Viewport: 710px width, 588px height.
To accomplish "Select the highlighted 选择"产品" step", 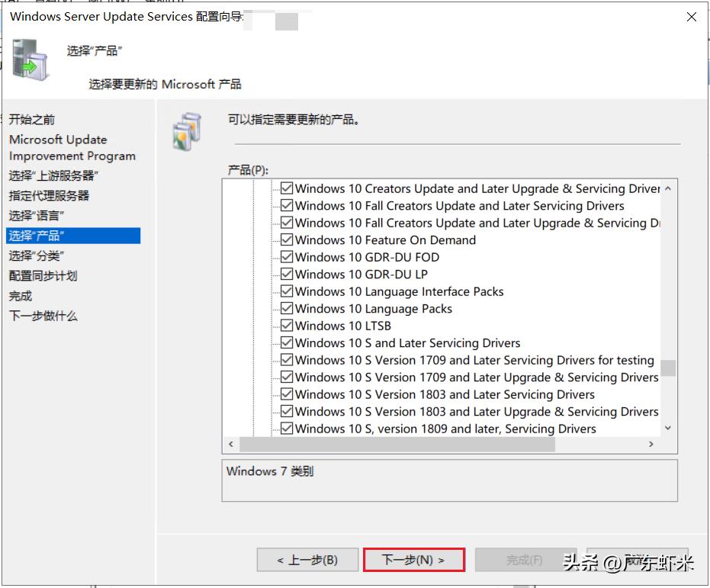I will [x=73, y=236].
